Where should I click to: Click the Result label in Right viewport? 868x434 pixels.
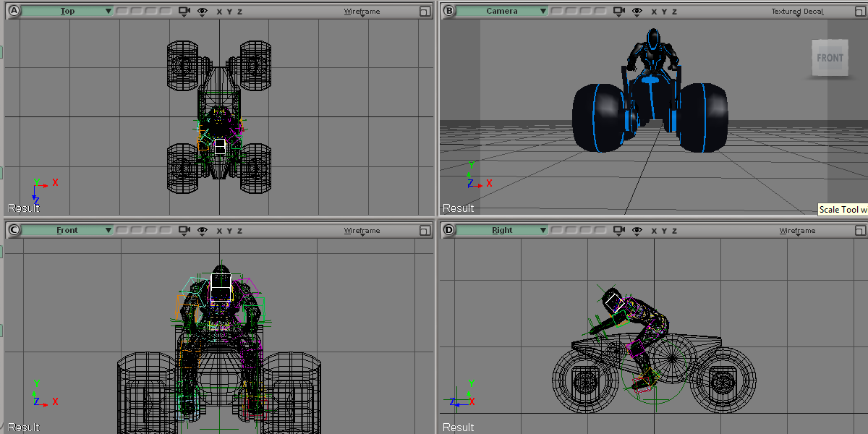[459, 427]
